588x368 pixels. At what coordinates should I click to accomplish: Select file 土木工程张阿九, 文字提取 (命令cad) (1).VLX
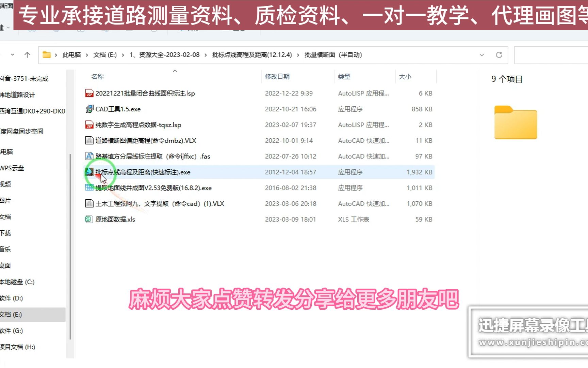(x=160, y=203)
